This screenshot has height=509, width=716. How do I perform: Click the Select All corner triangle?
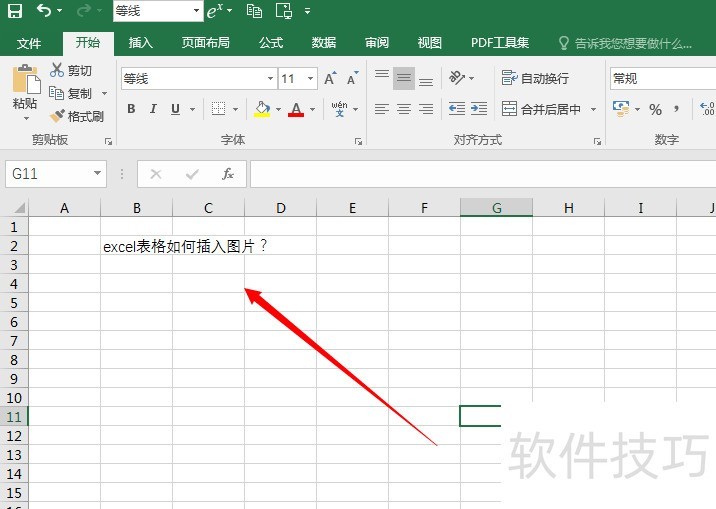pyautogui.click(x=18, y=208)
